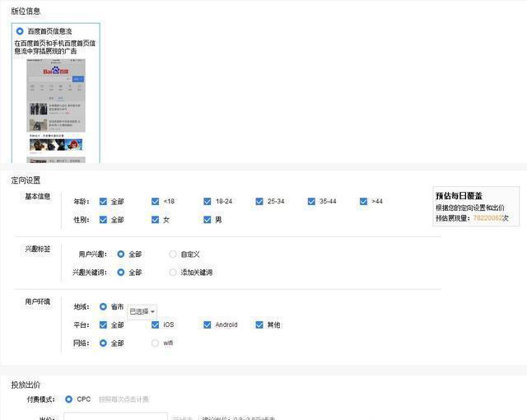This screenshot has width=527, height=420.
Task: Select the 省市 region radio button
Action: [x=103, y=306]
